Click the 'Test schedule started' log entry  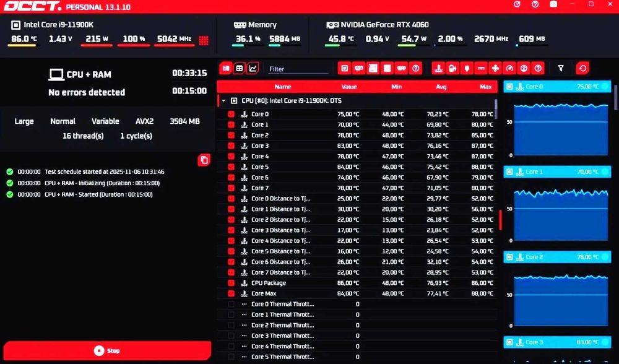(105, 171)
